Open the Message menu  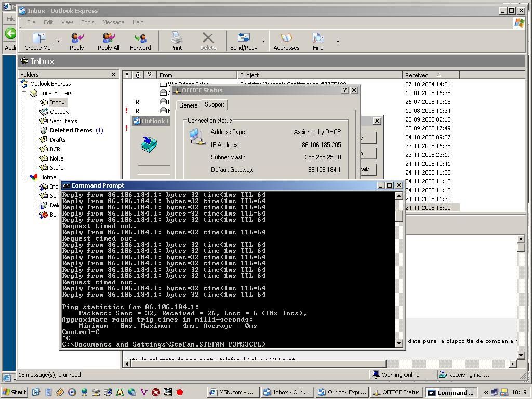click(x=113, y=22)
